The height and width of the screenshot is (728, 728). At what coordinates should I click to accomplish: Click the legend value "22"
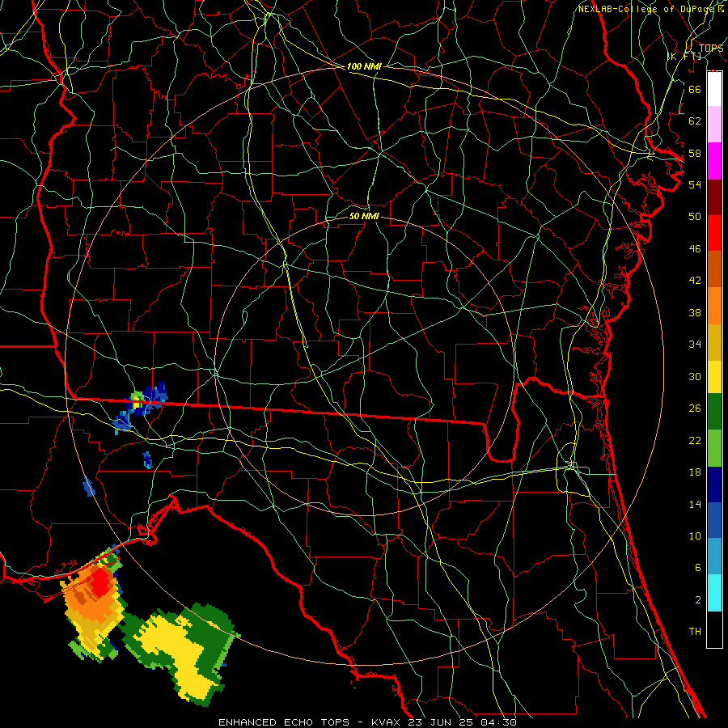[x=695, y=440]
